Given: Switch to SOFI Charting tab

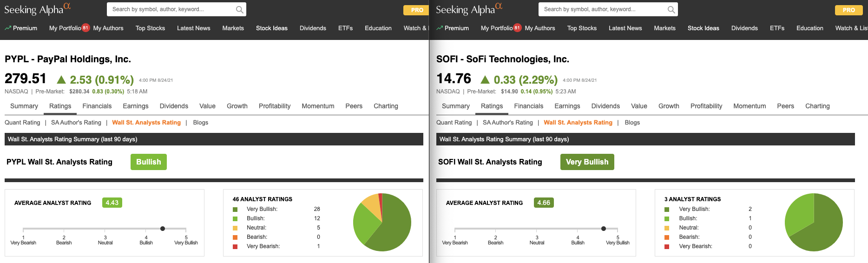Looking at the screenshot, I should coord(817,106).
